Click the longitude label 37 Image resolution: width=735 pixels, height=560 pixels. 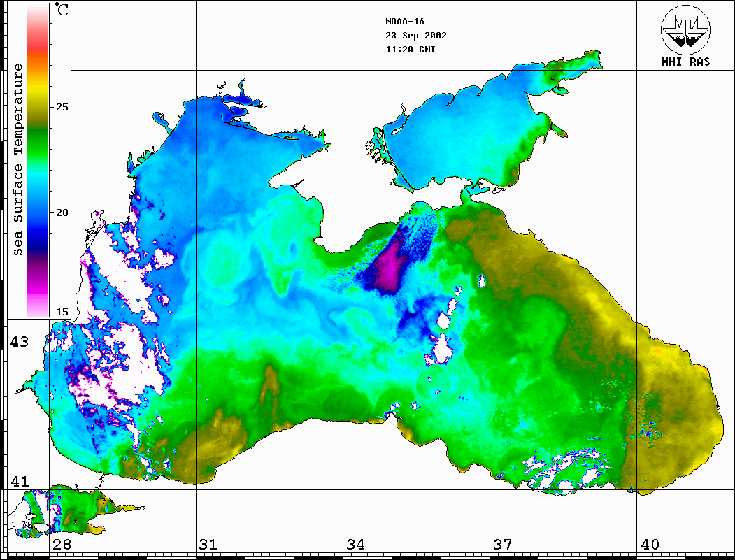tap(502, 545)
